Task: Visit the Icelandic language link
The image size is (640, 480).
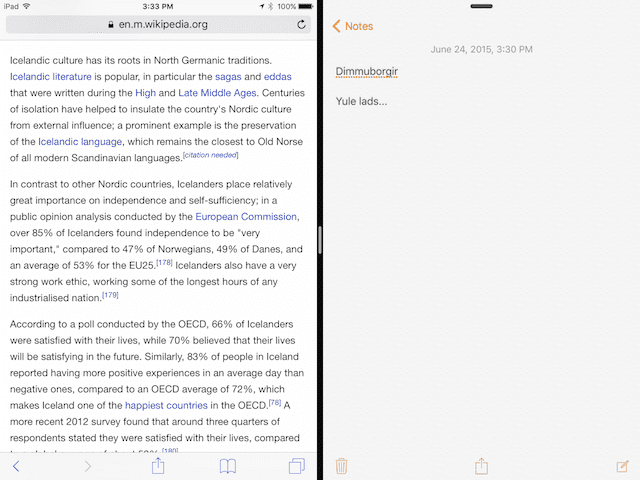Action: (x=80, y=142)
